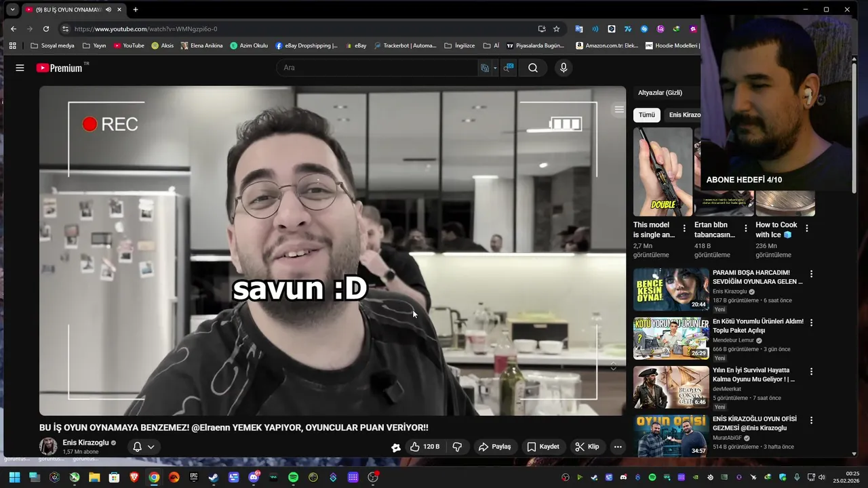This screenshot has width=868, height=488.
Task: Open the 'YouTube' bookmark
Action: point(129,45)
